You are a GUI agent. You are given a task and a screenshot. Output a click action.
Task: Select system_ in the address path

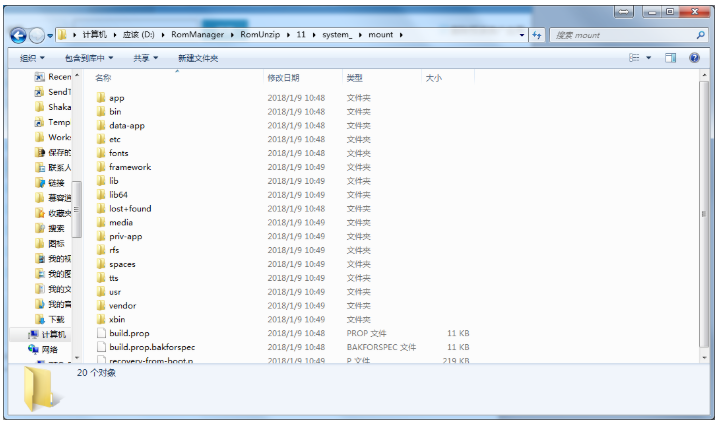point(337,34)
